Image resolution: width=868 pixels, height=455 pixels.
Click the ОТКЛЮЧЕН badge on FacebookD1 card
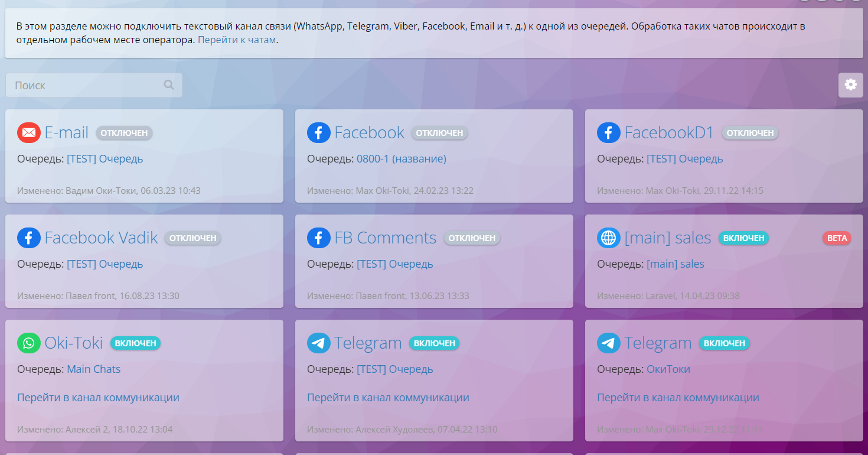coord(750,133)
